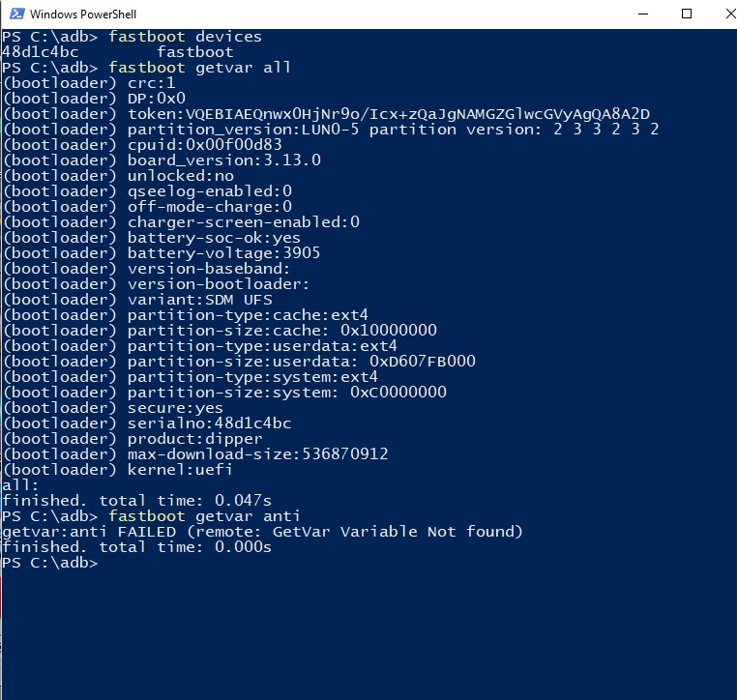The image size is (737, 700).
Task: Click the "board_version:3.13.0" line
Action: [223, 160]
